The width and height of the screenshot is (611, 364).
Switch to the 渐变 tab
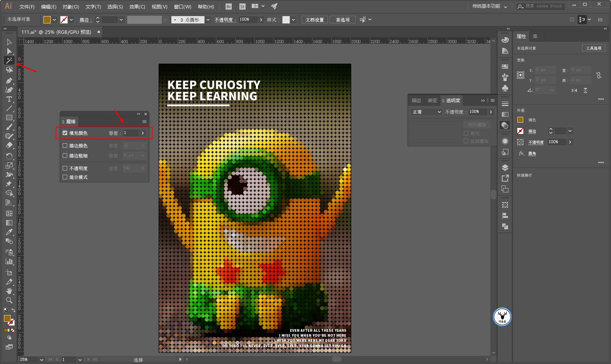coord(432,100)
